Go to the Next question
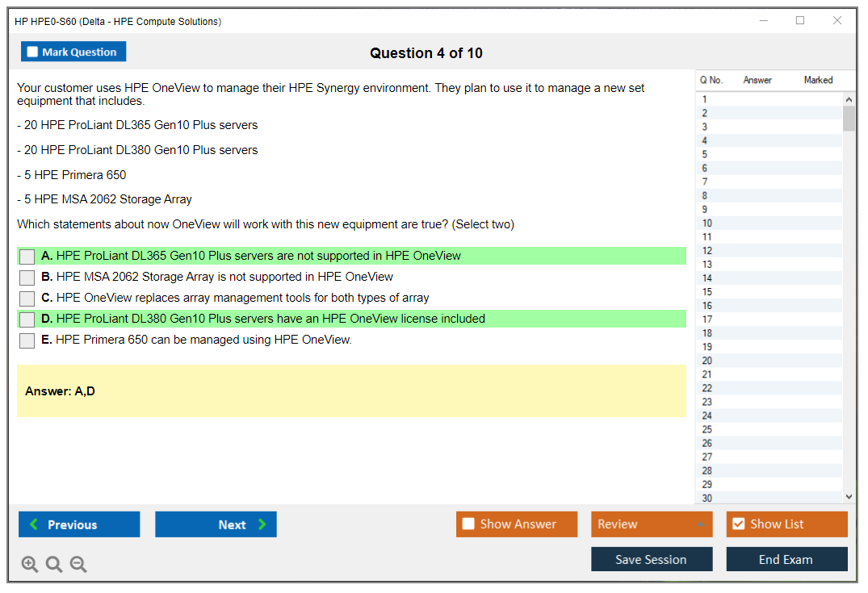Screen dimensions: 868x593 216,524
